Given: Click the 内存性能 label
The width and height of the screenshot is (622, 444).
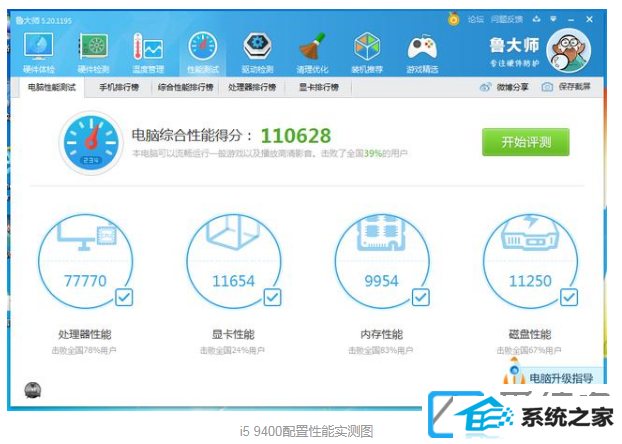Looking at the screenshot, I should click(382, 334).
